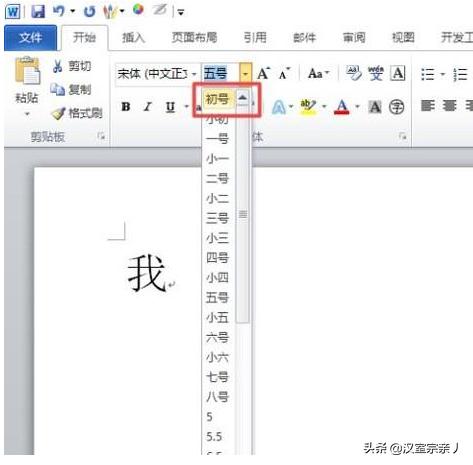Screen dimensions: 473x465
Task: Click the Save icon in quick access toolbar
Action: tap(38, 12)
